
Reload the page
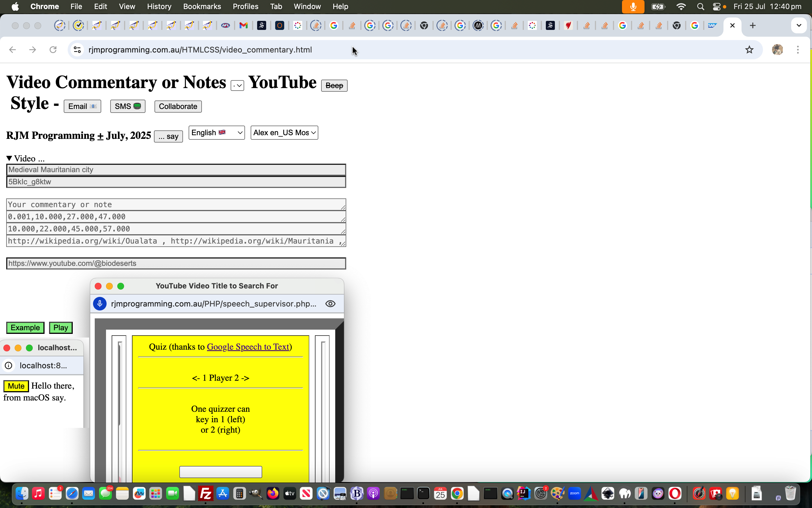coord(53,50)
